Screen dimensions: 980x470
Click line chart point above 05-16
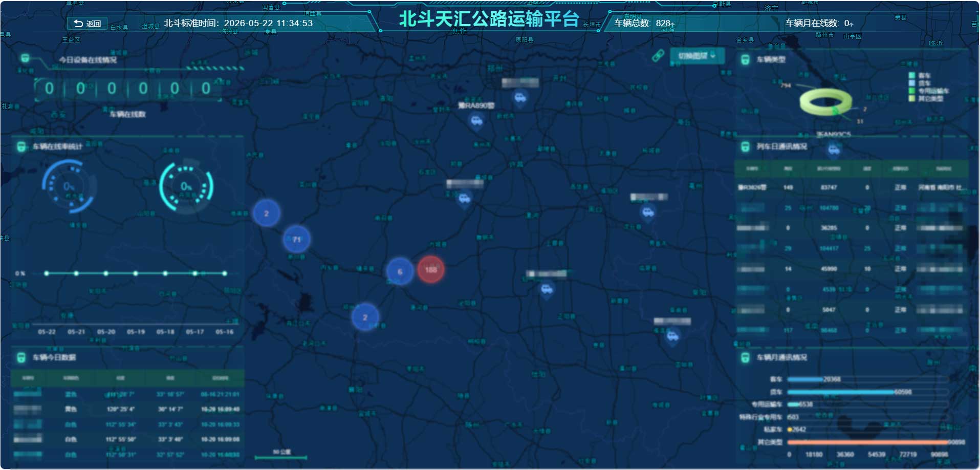tap(225, 273)
